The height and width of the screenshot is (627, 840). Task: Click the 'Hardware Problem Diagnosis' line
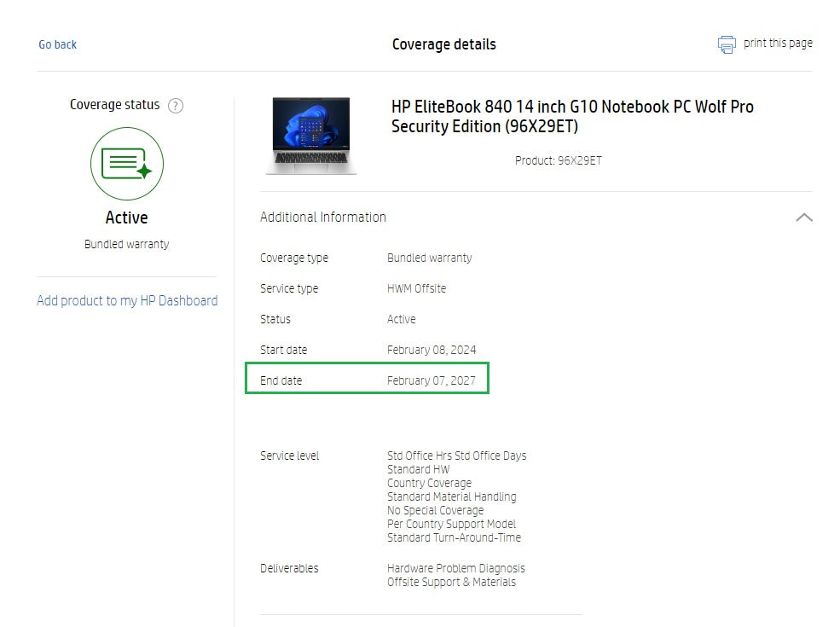click(x=456, y=568)
